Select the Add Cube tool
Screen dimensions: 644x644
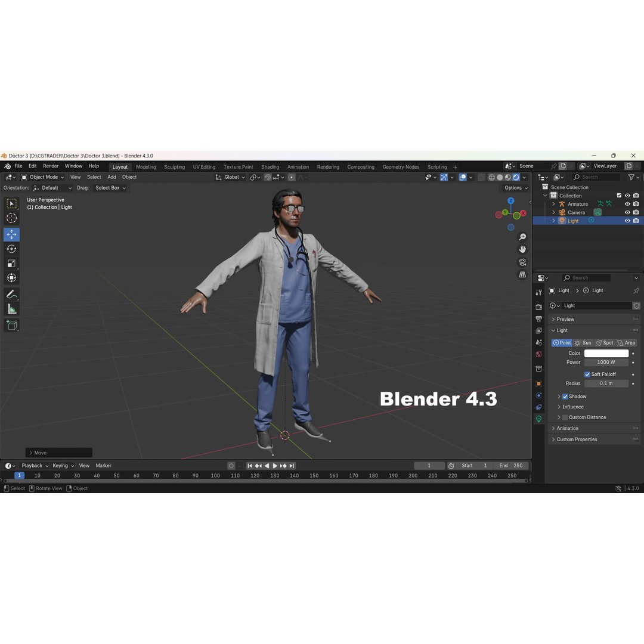pos(11,326)
